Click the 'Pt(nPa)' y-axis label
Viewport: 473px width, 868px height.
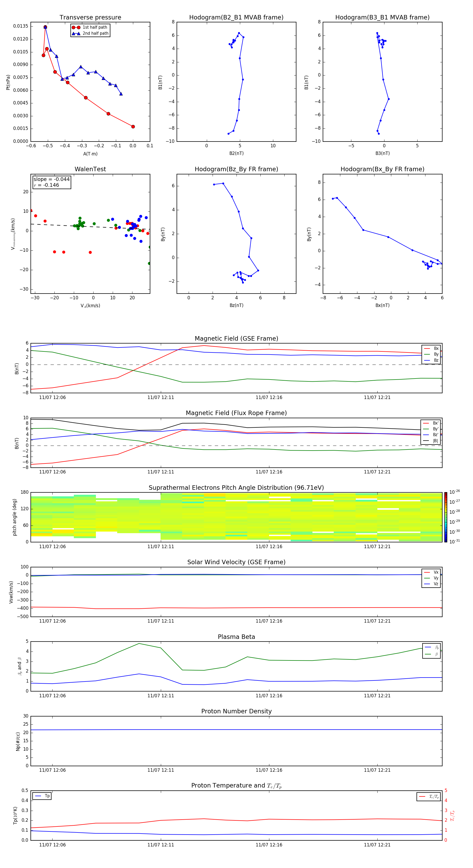[x=8, y=82]
